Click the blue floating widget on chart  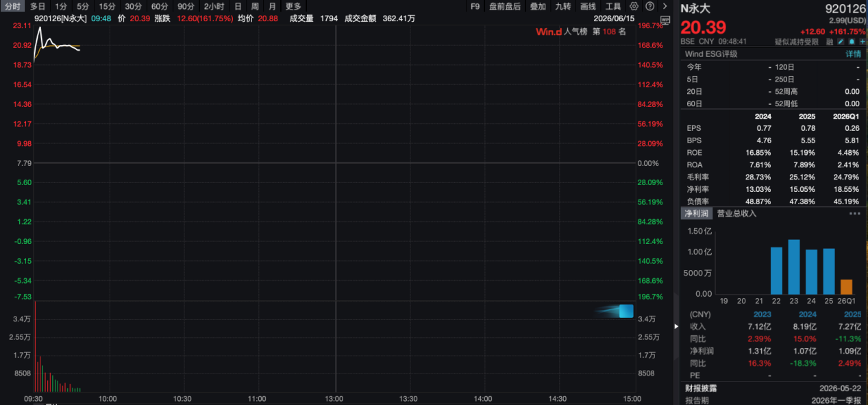625,311
